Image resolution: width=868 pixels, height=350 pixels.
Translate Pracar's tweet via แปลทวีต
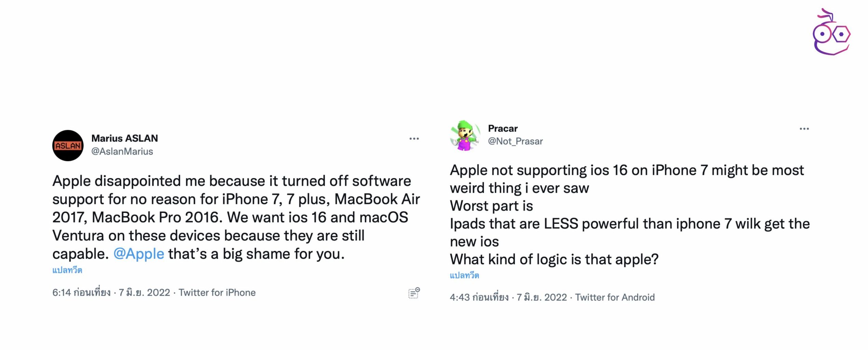[464, 275]
